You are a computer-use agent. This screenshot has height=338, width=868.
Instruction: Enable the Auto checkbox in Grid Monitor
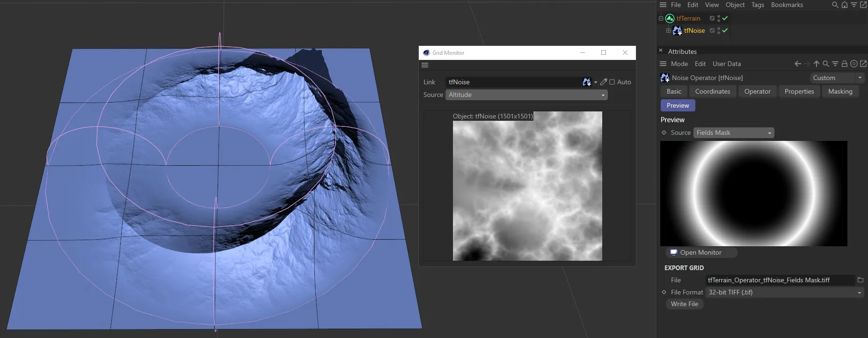pyautogui.click(x=612, y=82)
